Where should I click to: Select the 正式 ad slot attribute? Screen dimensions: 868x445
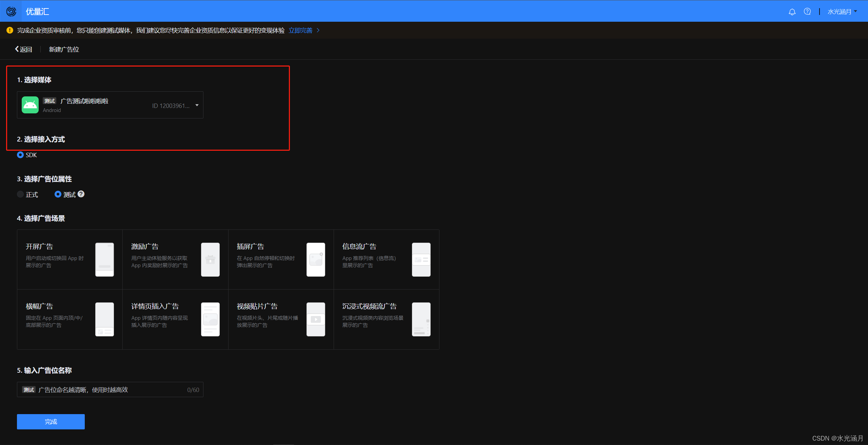tap(20, 194)
